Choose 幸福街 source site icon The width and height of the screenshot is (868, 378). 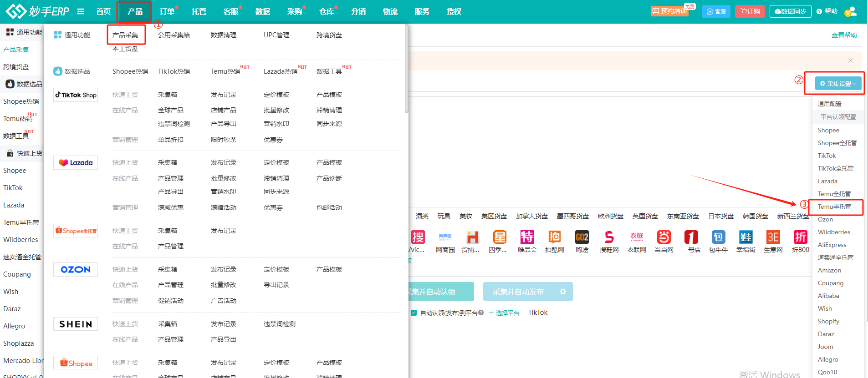745,237
